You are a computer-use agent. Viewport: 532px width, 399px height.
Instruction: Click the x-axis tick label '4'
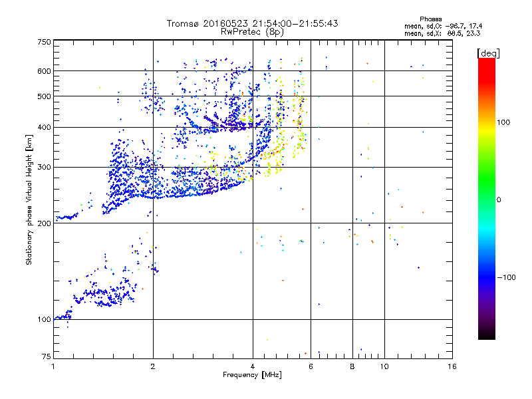pyautogui.click(x=253, y=366)
